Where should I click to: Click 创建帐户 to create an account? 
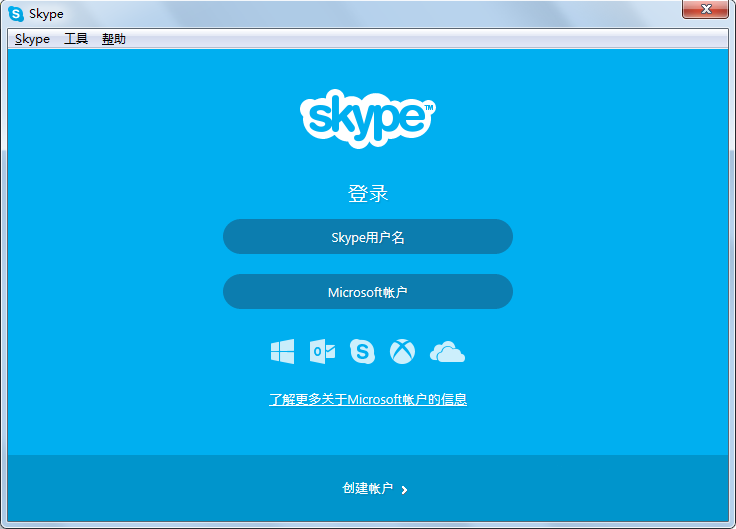(368, 488)
